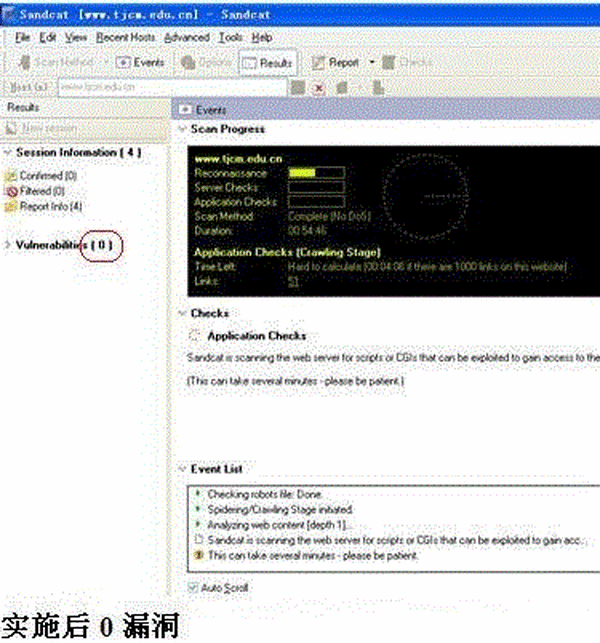Open the Edit menu
Screen dimensions: 600x643
point(48,38)
